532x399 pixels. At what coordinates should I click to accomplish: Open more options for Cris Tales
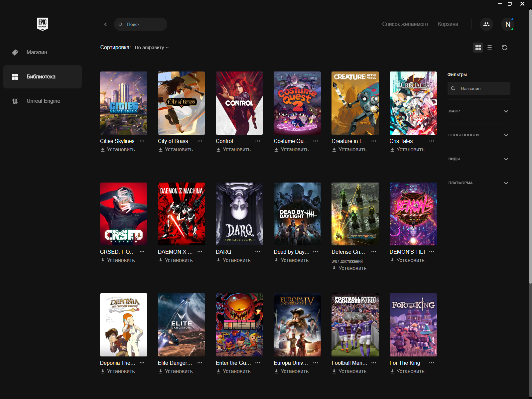click(x=432, y=141)
